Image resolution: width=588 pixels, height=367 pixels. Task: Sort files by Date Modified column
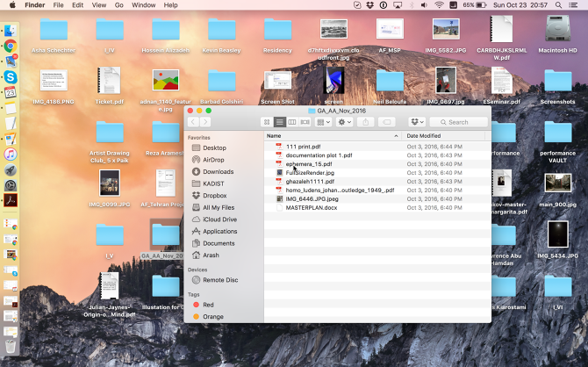(423, 136)
